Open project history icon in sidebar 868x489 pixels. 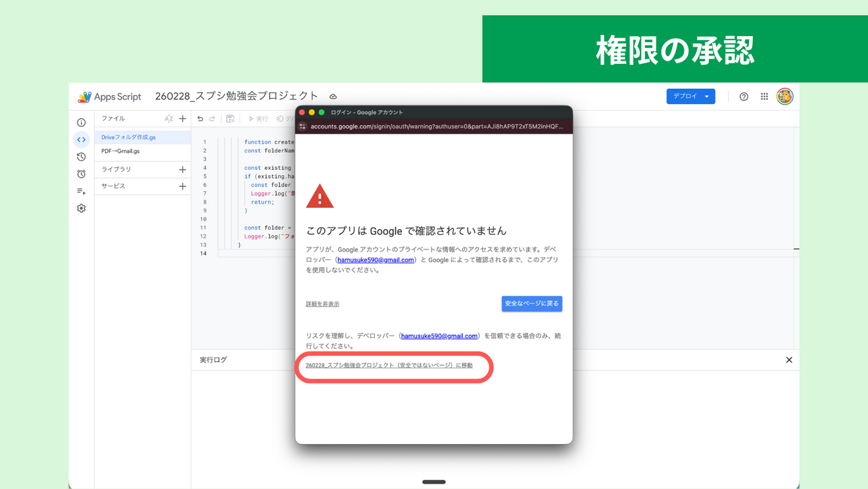click(x=82, y=157)
